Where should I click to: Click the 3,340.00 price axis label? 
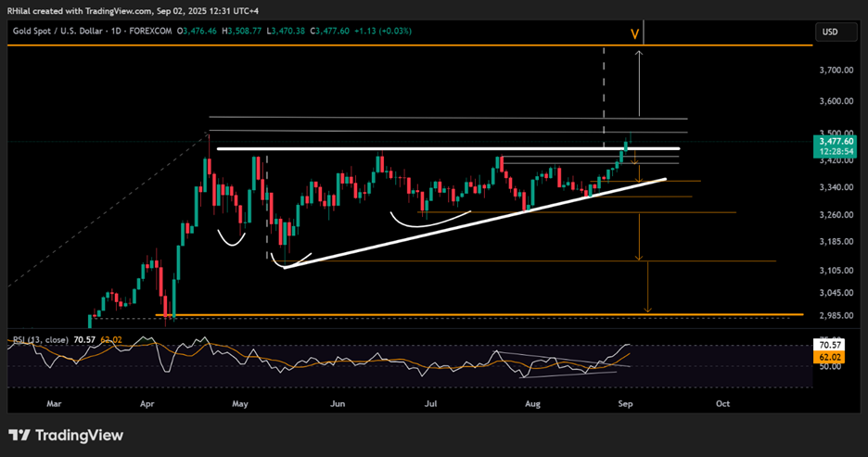[x=836, y=187]
